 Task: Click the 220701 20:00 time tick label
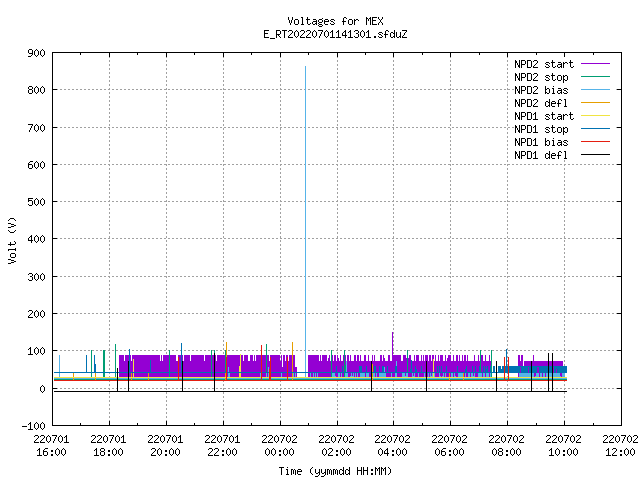click(165, 446)
